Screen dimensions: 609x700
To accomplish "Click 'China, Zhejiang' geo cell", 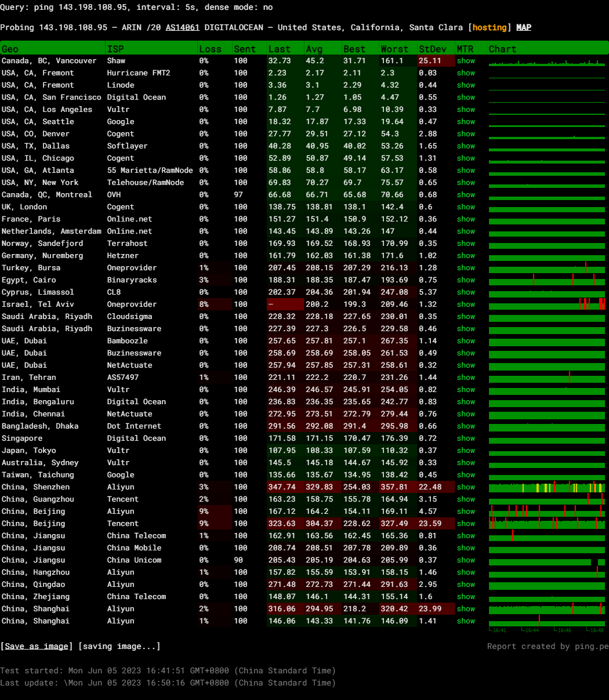I will point(35,596).
